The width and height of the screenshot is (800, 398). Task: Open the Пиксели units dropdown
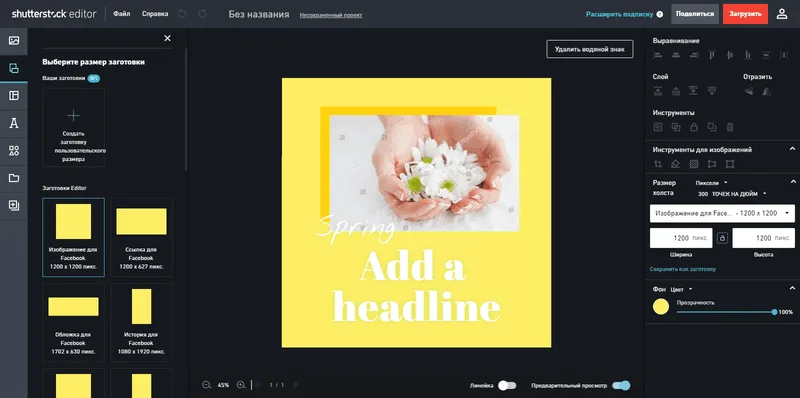coord(711,183)
